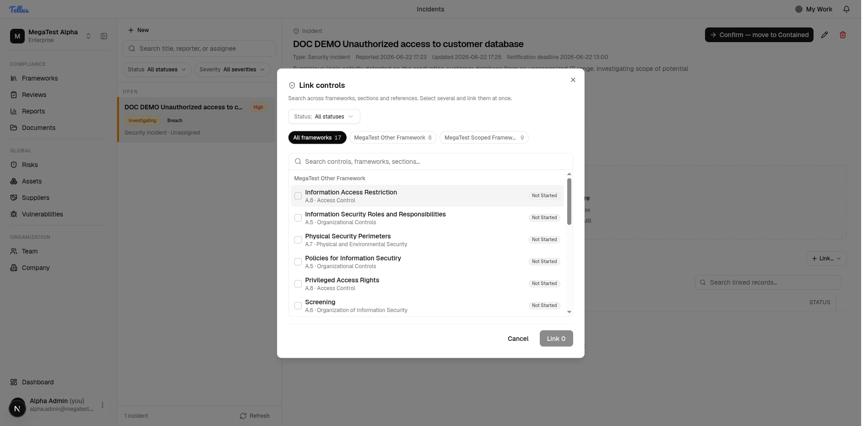Check Physical Security Perimeters
Image resolution: width=868 pixels, height=426 pixels.
[298, 240]
